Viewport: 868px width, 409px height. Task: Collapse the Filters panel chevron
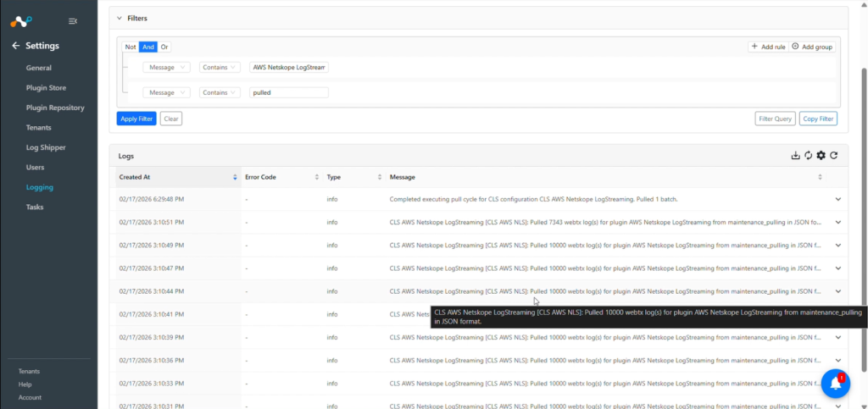click(119, 19)
